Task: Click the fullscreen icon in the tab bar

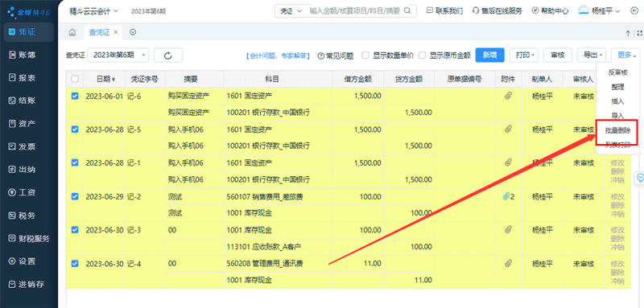Action: coord(638,33)
